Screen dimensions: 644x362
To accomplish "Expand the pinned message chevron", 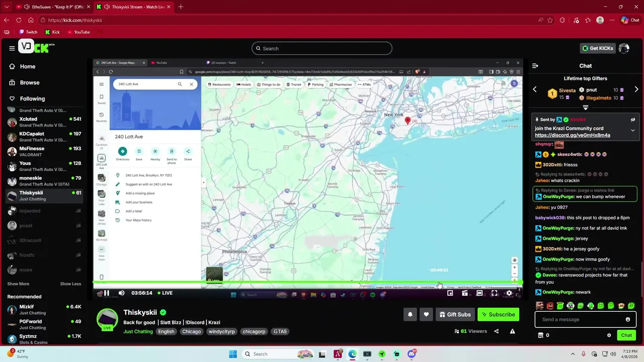I will (633, 130).
